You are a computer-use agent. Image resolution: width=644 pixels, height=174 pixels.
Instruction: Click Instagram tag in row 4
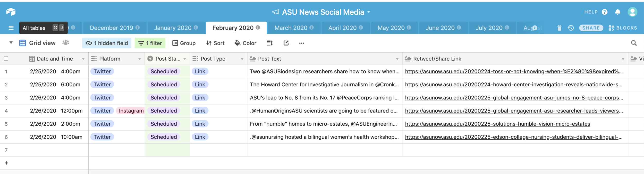(x=130, y=111)
